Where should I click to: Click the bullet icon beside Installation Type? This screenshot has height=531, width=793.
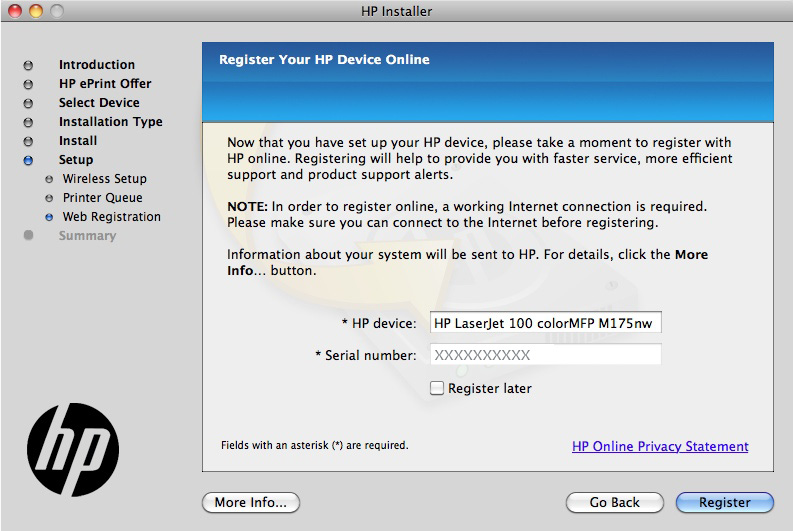pos(28,122)
